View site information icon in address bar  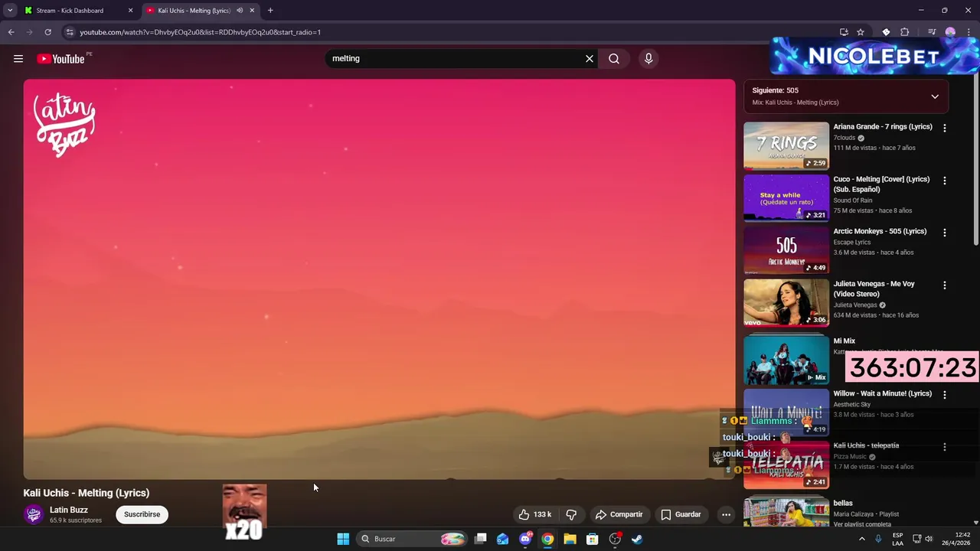pos(70,32)
